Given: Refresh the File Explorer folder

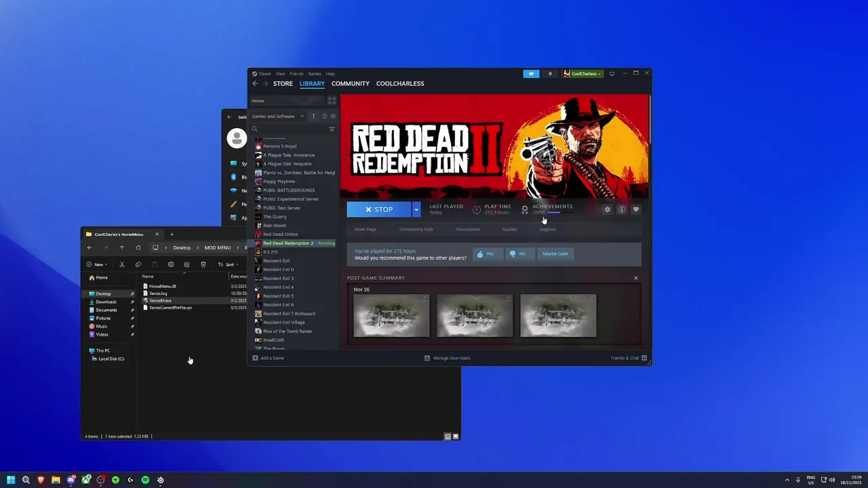Looking at the screenshot, I should click(x=138, y=247).
